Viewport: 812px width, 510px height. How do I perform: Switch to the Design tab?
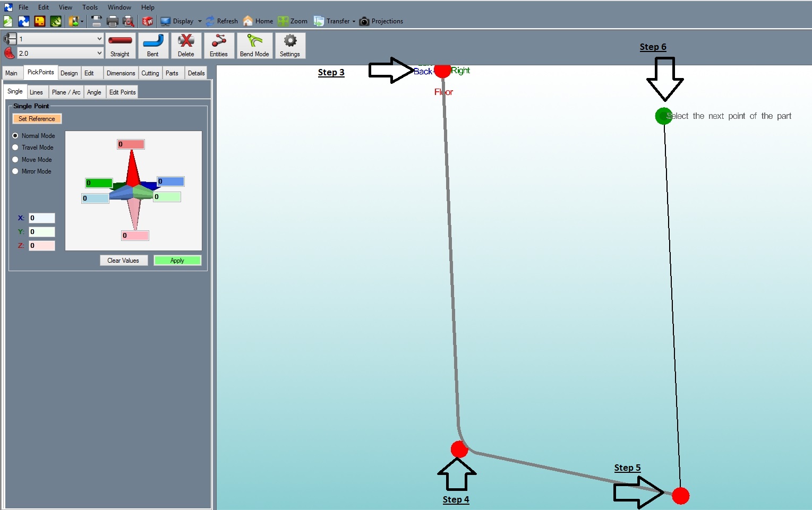point(69,73)
